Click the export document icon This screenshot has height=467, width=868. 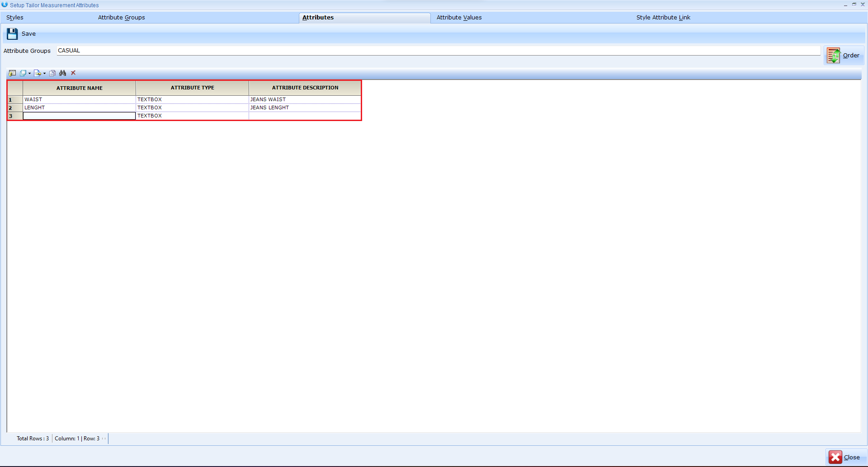click(x=37, y=73)
